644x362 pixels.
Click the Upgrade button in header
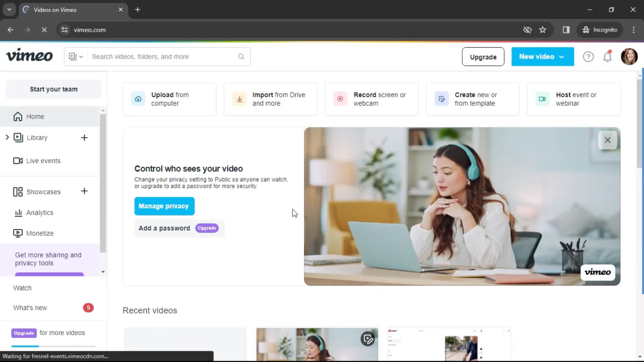(x=483, y=57)
